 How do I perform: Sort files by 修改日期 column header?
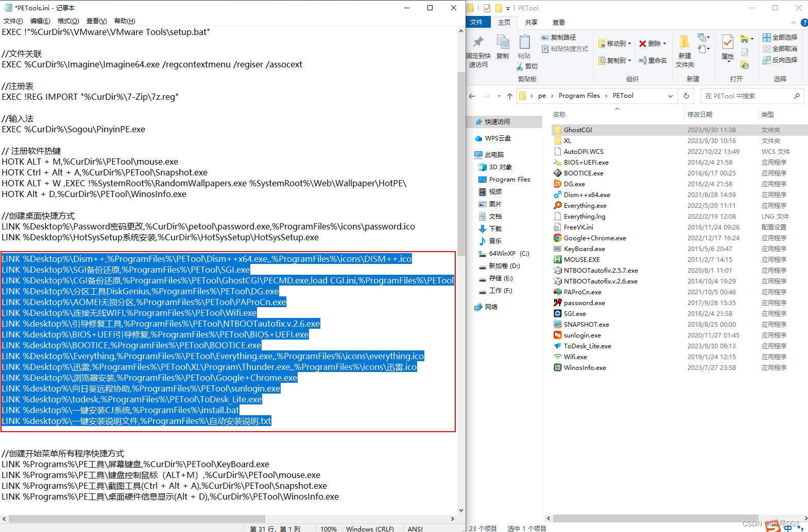(699, 115)
